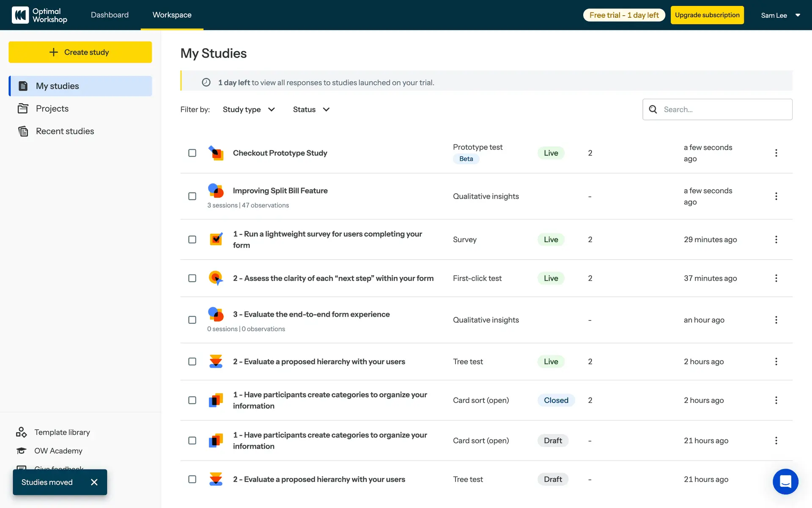Click the Checkout Prototype Study prototype icon

tap(216, 153)
